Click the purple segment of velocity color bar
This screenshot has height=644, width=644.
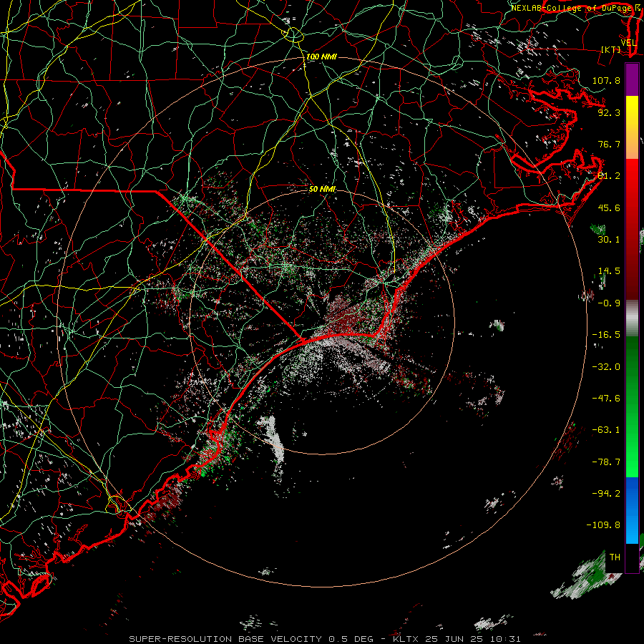click(x=632, y=79)
